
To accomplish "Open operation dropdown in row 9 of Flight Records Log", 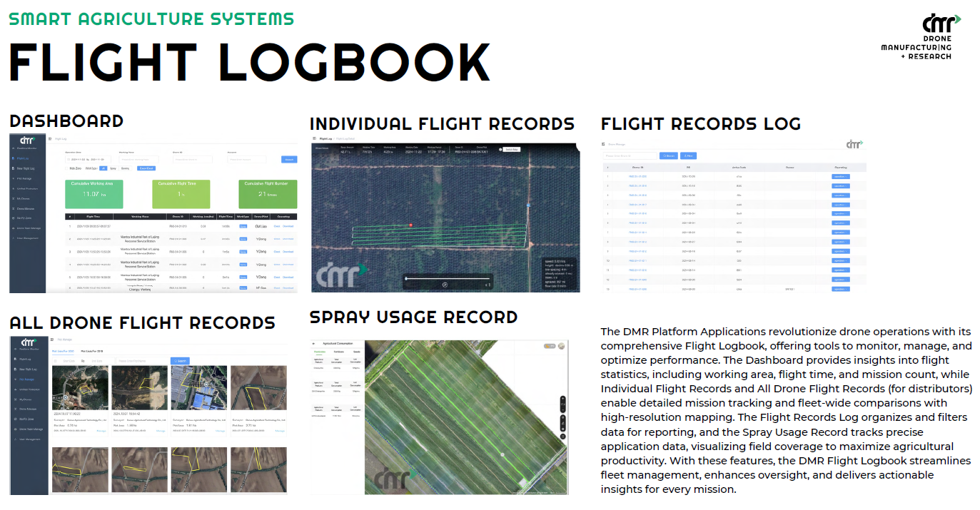I will (841, 251).
